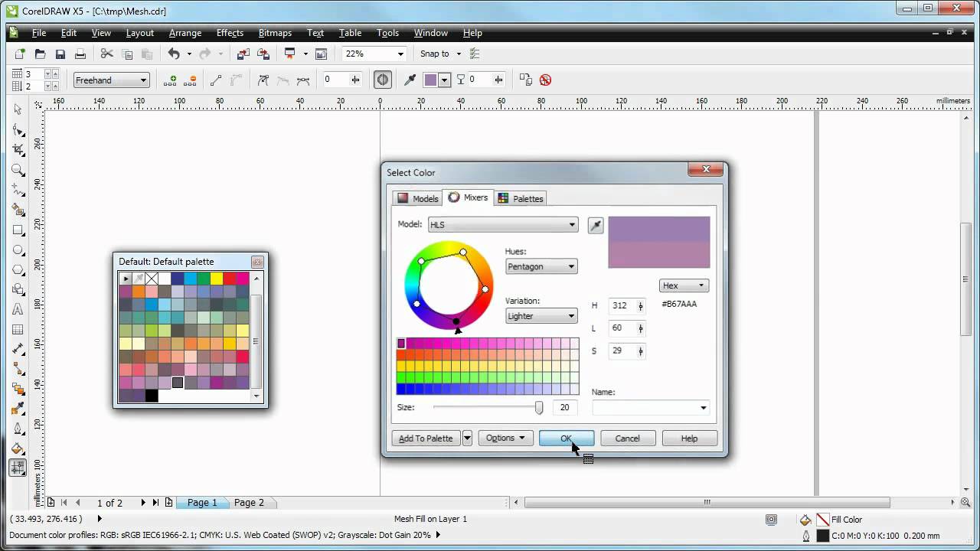Screen dimensions: 980x551
Task: Select the Freehand drawing tool in toolbox
Action: click(x=18, y=189)
